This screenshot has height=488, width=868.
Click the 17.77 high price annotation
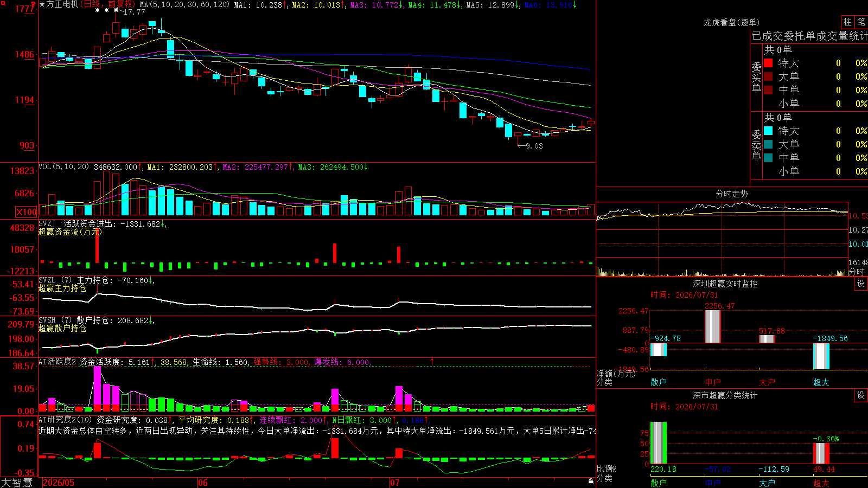[x=135, y=12]
